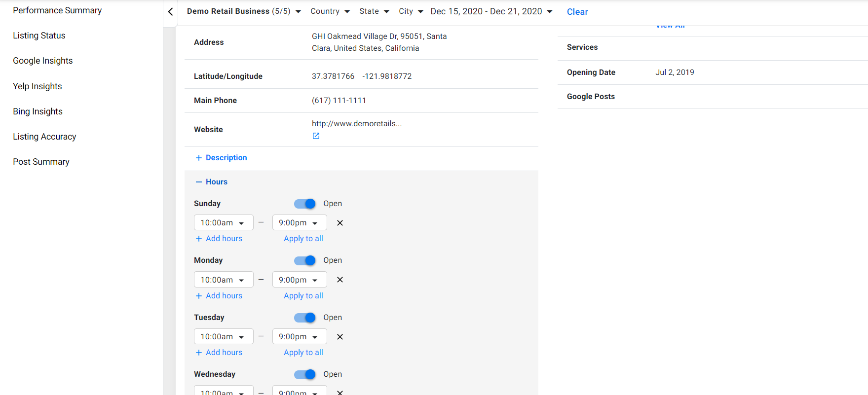This screenshot has width=868, height=395.
Task: Remove Wednesday hours with the X icon
Action: [340, 393]
